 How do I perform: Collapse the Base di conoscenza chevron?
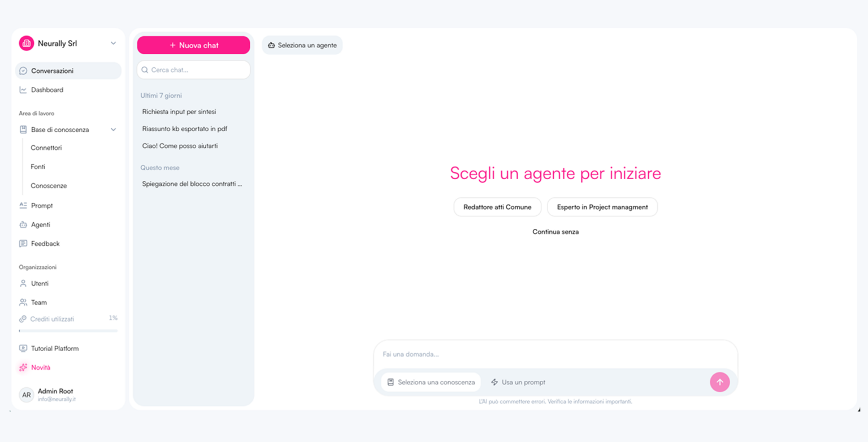point(113,129)
